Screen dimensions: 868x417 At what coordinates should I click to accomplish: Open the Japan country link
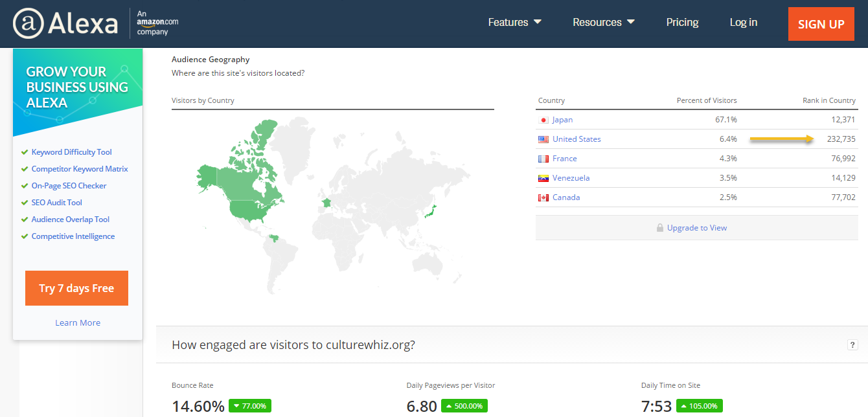(562, 120)
